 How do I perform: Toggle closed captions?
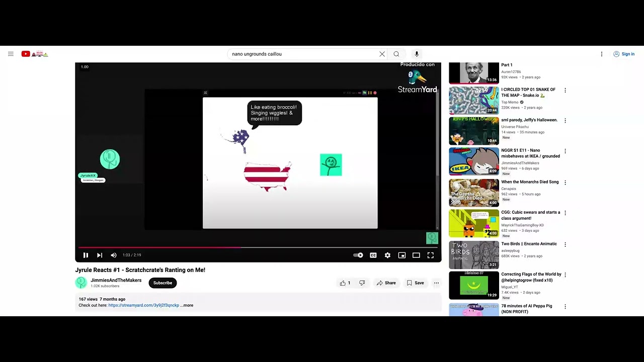point(373,255)
